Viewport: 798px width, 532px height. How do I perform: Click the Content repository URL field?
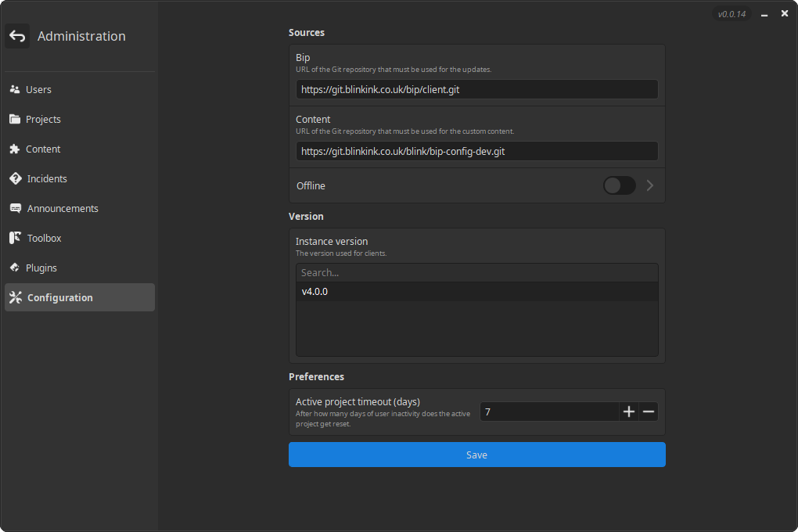[476, 152]
